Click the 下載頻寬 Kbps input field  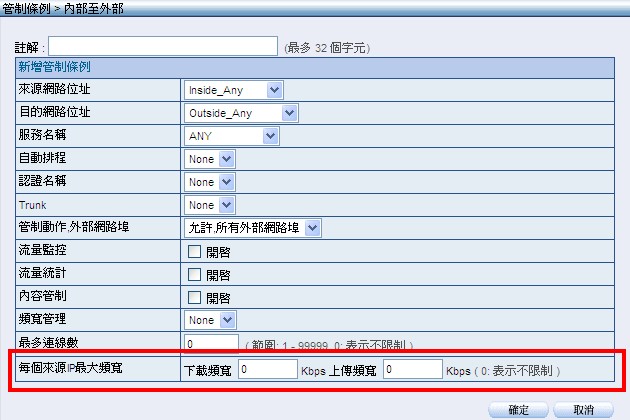(267, 370)
